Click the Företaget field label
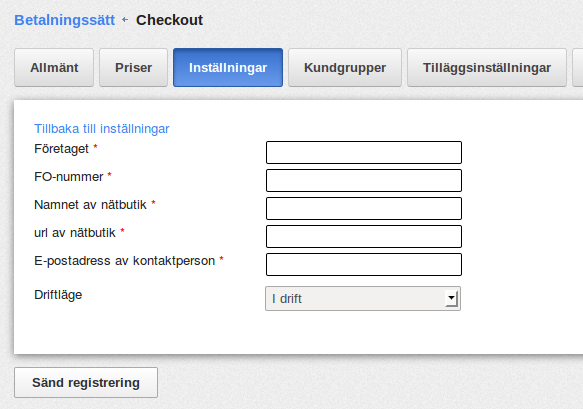 [x=61, y=149]
